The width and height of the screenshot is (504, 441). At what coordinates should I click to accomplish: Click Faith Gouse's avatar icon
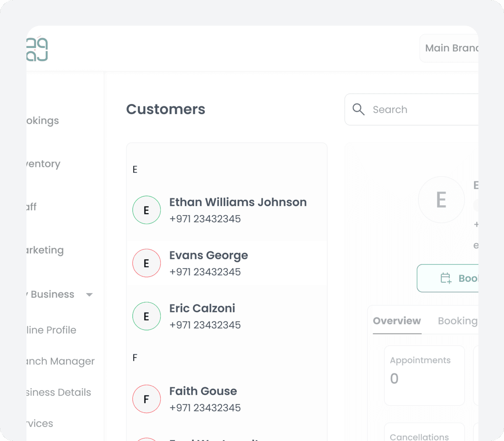[x=147, y=399]
